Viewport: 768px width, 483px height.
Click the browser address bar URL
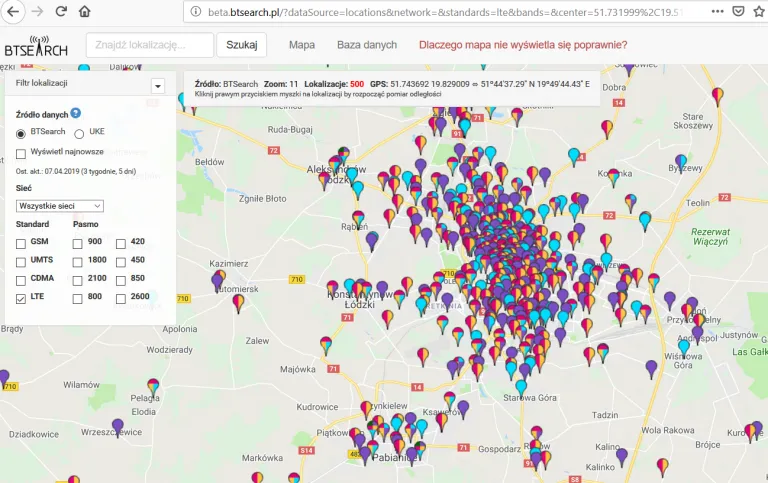tap(445, 12)
